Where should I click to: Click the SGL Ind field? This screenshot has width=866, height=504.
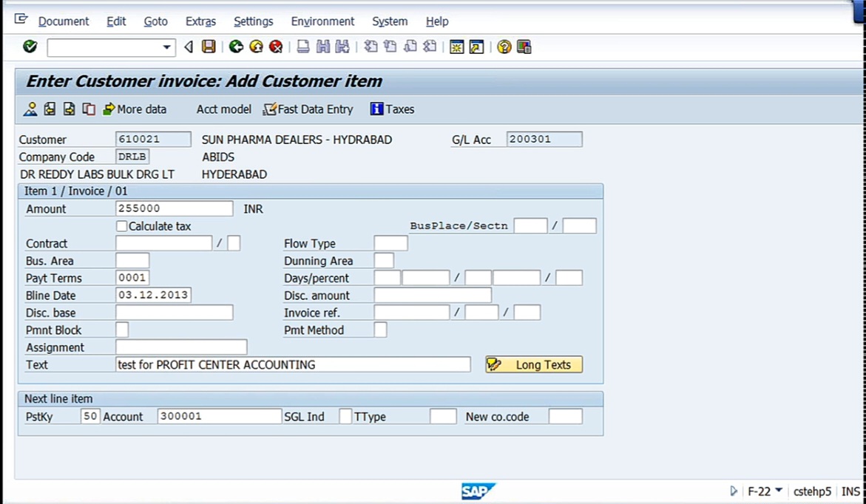(345, 416)
